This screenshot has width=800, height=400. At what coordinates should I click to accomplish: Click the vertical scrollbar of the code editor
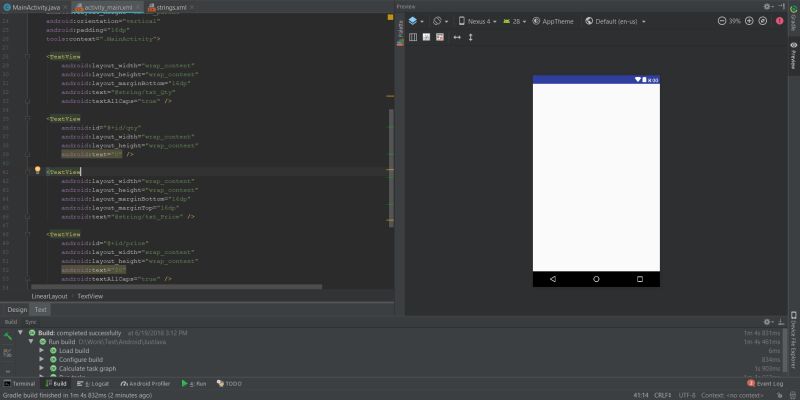coord(391,168)
